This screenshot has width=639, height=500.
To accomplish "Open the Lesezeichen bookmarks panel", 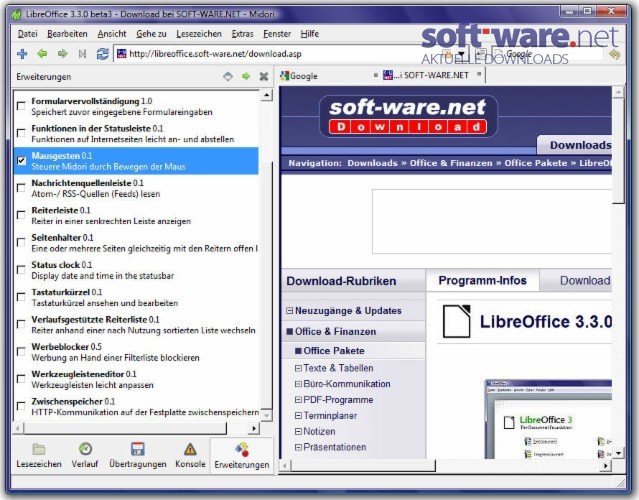I will pos(39,456).
